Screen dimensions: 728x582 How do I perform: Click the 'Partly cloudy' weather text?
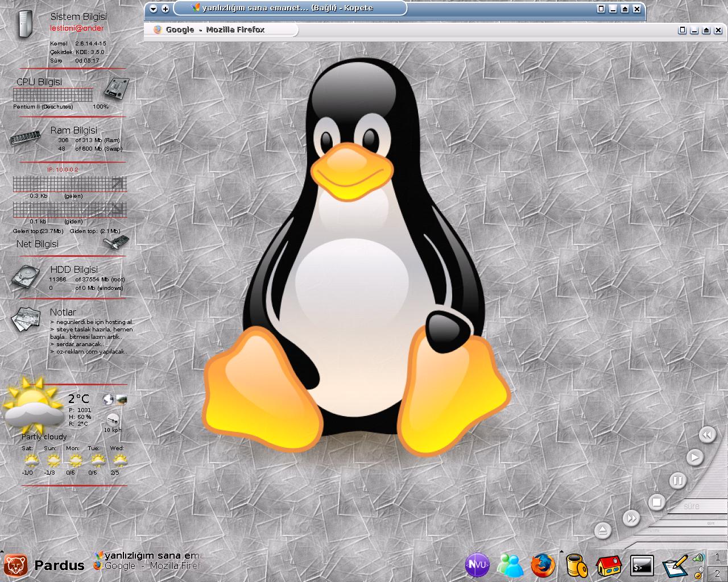pos(44,436)
